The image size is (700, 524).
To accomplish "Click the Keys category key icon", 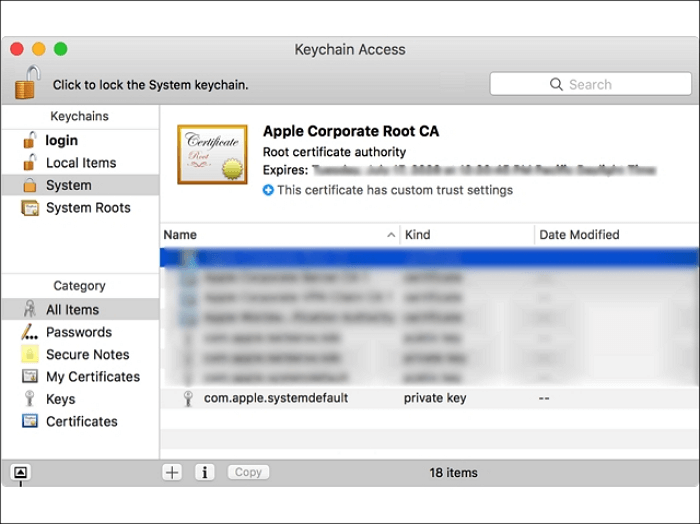I will click(x=29, y=399).
